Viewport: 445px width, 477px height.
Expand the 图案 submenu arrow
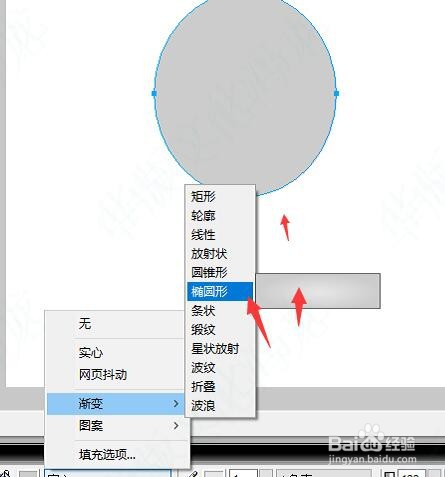[176, 426]
